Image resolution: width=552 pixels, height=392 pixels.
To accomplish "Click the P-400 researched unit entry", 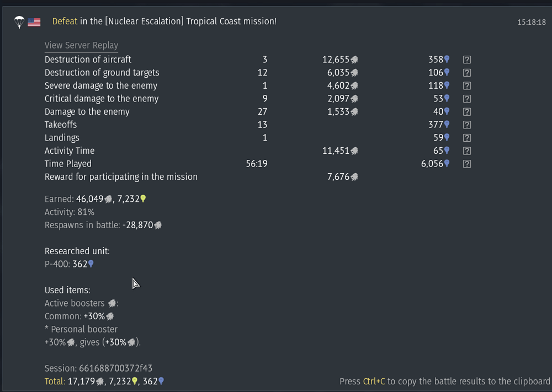I will tap(69, 264).
